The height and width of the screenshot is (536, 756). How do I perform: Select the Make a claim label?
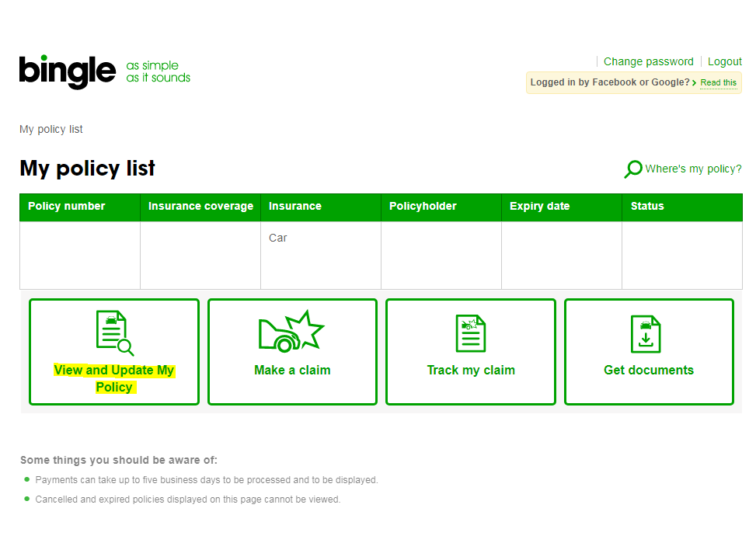tap(292, 371)
